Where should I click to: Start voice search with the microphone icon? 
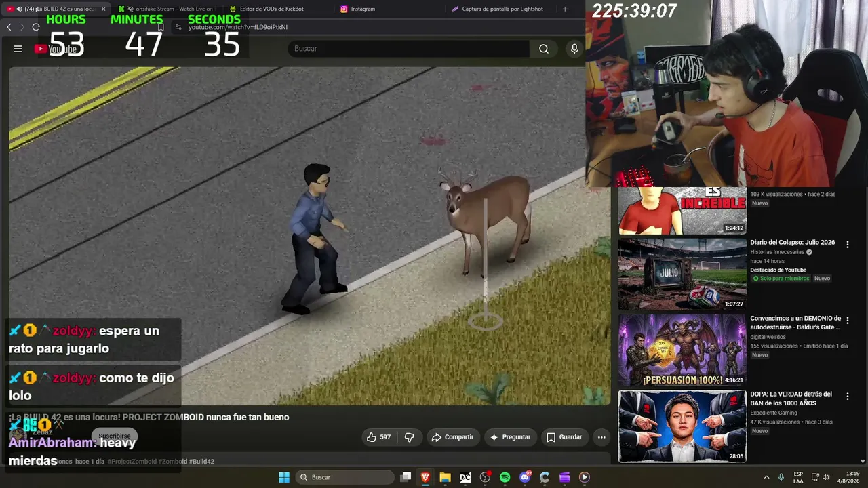(574, 49)
